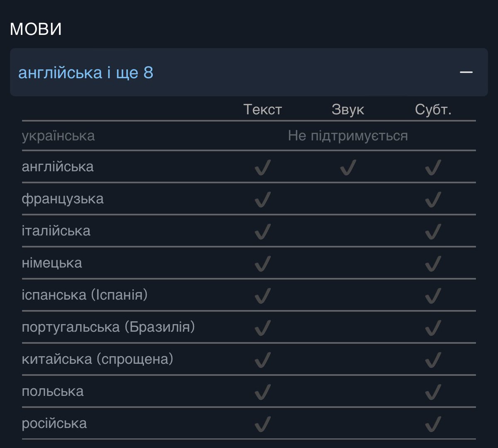Select the португальська subtitles checkmark
The image size is (498, 448).
point(433,328)
